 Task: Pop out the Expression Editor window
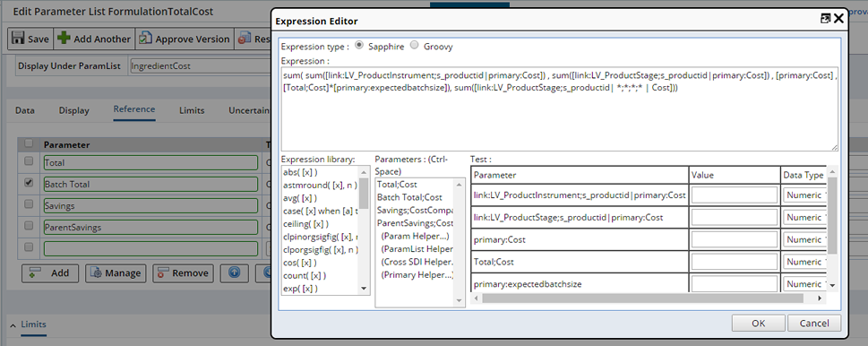(x=825, y=18)
